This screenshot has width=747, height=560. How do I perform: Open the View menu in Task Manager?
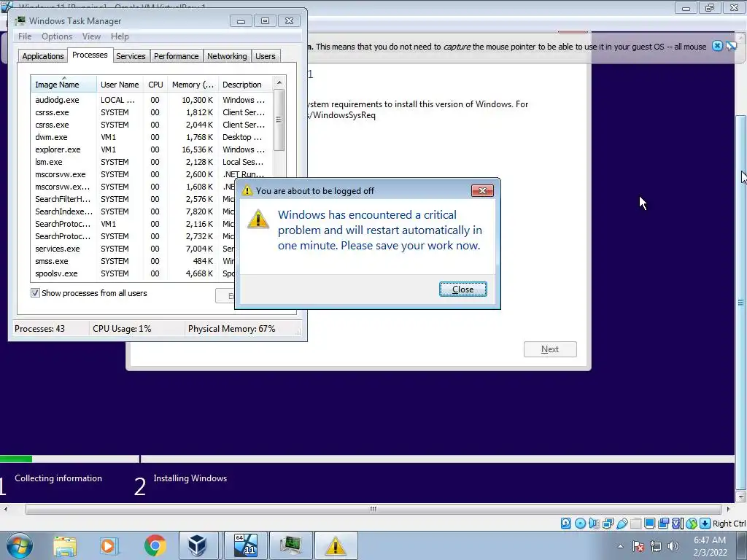[x=91, y=36]
